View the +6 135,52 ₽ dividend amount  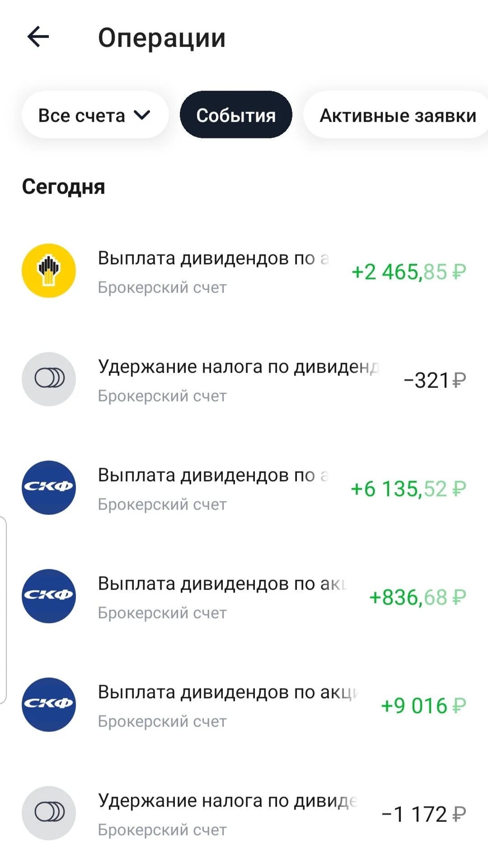pyautogui.click(x=408, y=489)
